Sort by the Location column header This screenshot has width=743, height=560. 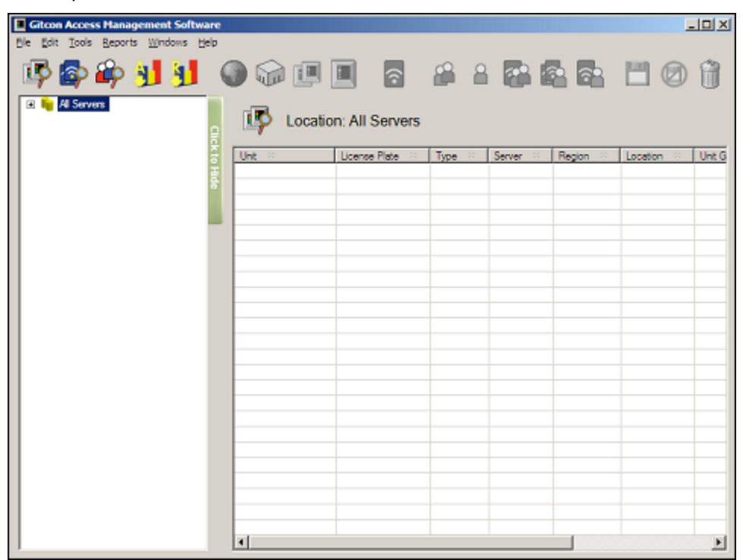656,156
